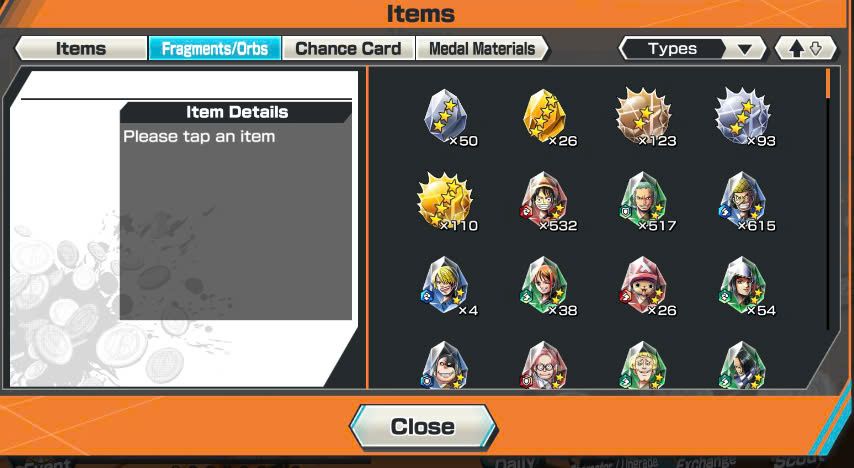The width and height of the screenshot is (854, 468).
Task: Select the Fragments/Orbs tab
Action: [215, 48]
